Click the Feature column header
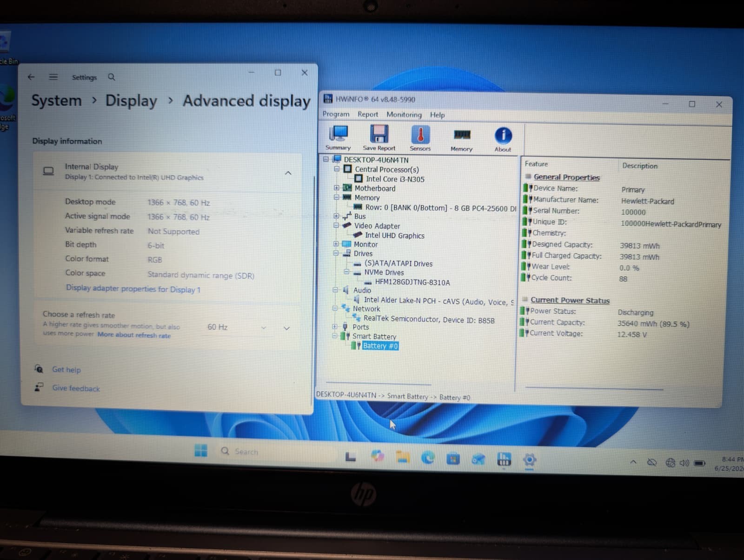Screen dimensions: 744x560 coord(536,164)
